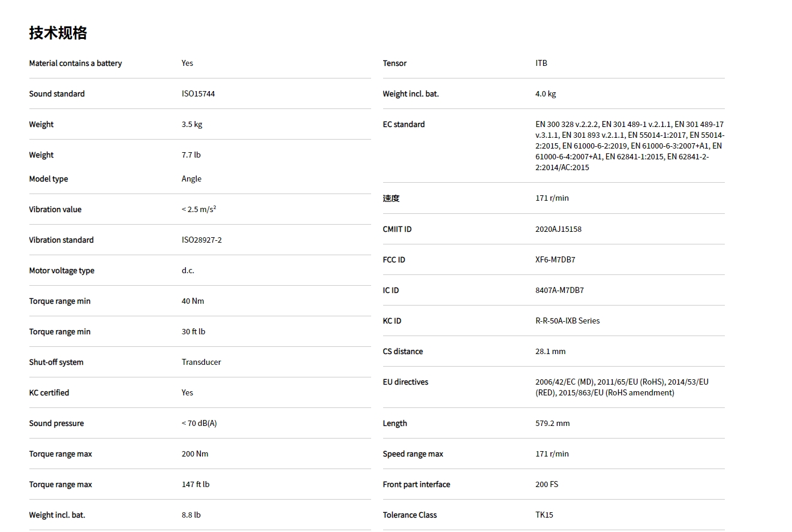This screenshot has height=532, width=792.
Task: Select the 'Model type' label
Action: coord(49,179)
